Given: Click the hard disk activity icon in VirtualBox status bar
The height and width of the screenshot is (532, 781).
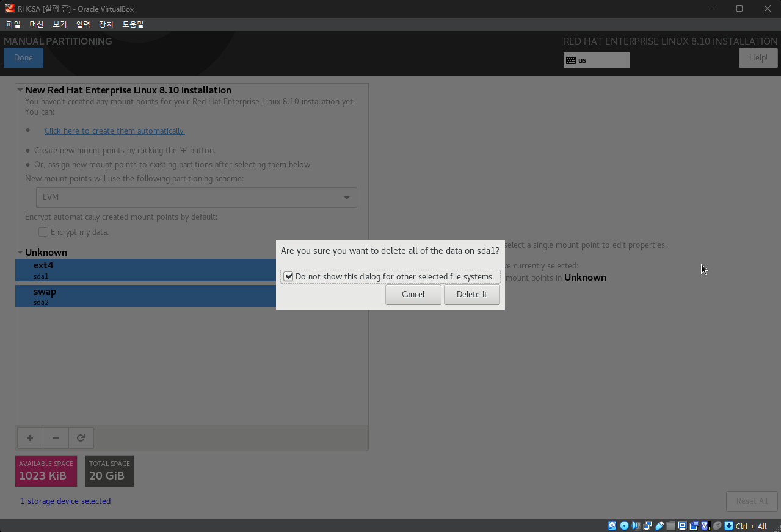Looking at the screenshot, I should 612,526.
